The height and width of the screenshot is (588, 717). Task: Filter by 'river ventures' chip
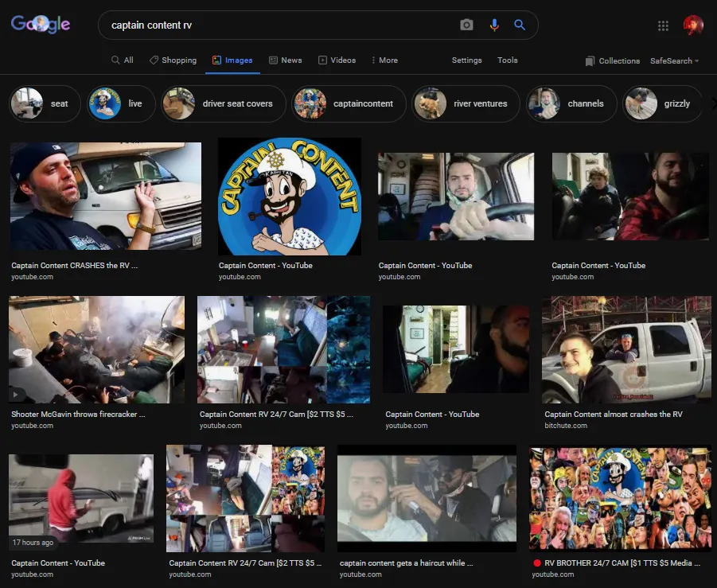[x=466, y=103]
